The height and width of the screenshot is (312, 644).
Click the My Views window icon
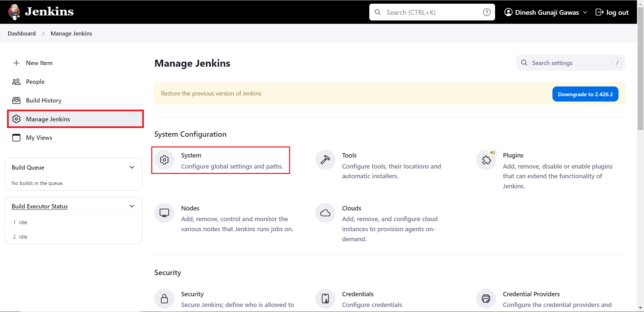tap(16, 138)
